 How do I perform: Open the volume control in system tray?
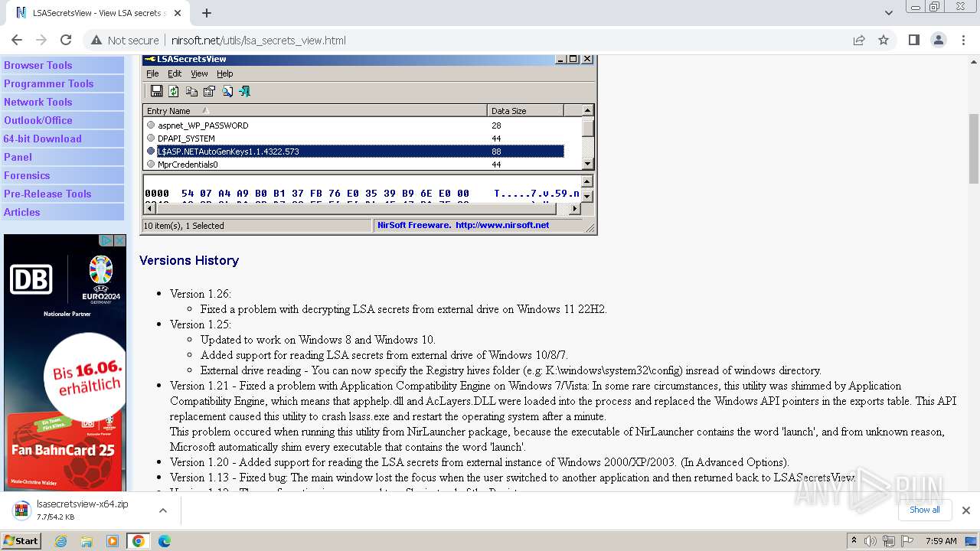coord(871,541)
